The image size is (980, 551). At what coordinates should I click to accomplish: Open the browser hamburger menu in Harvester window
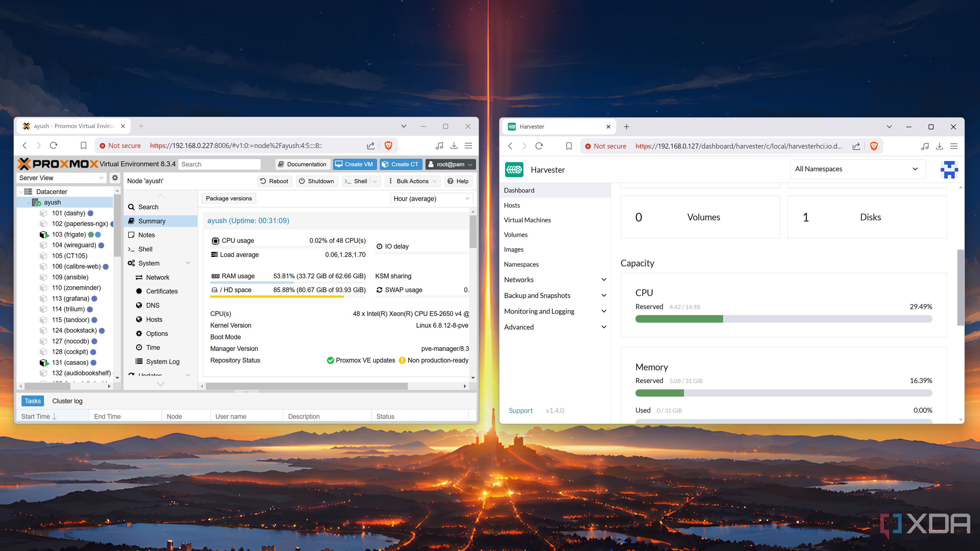point(954,146)
